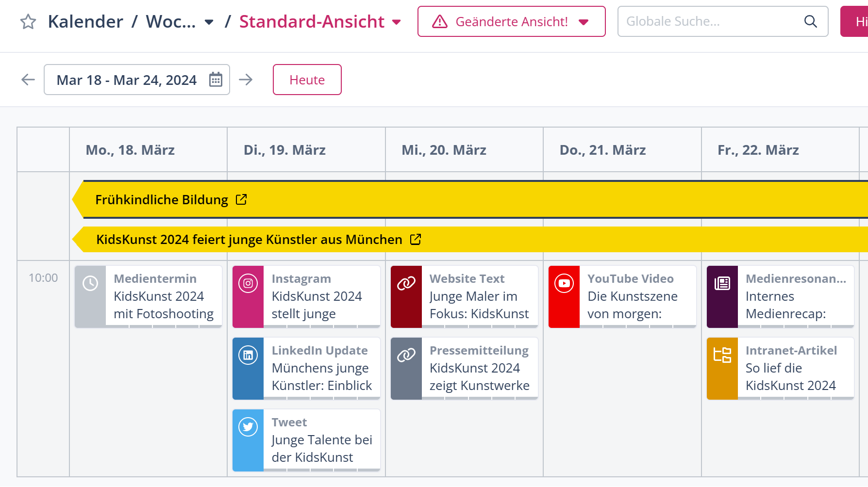
Task: Open the external link for Frühkindliche Bildung
Action: click(241, 199)
